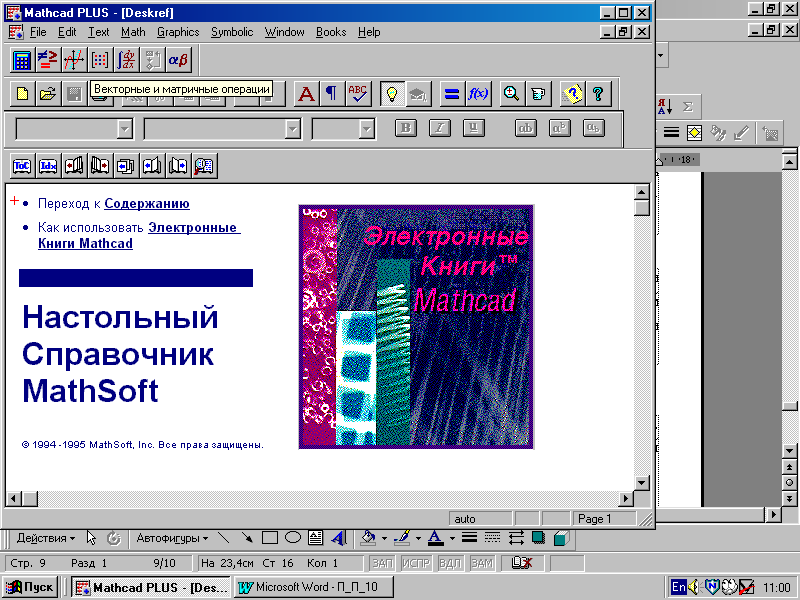Toggle subscript formatting button
800x600 pixels.
pos(593,128)
